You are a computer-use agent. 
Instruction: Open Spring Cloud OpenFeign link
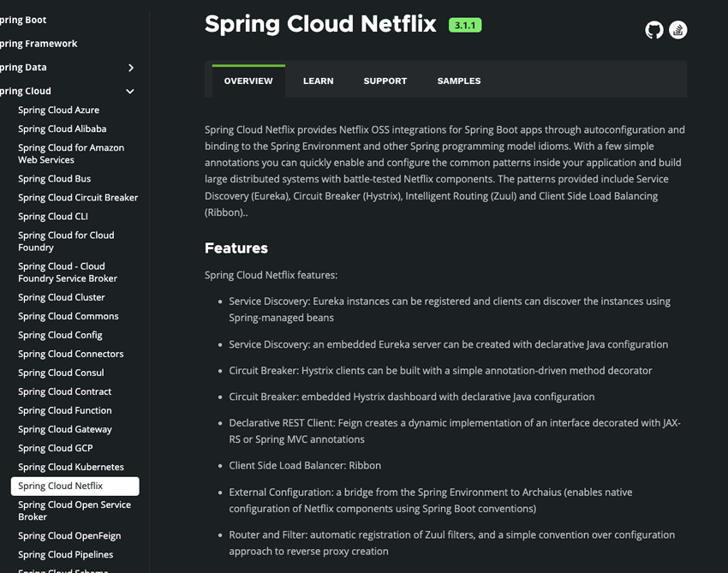[x=69, y=535]
